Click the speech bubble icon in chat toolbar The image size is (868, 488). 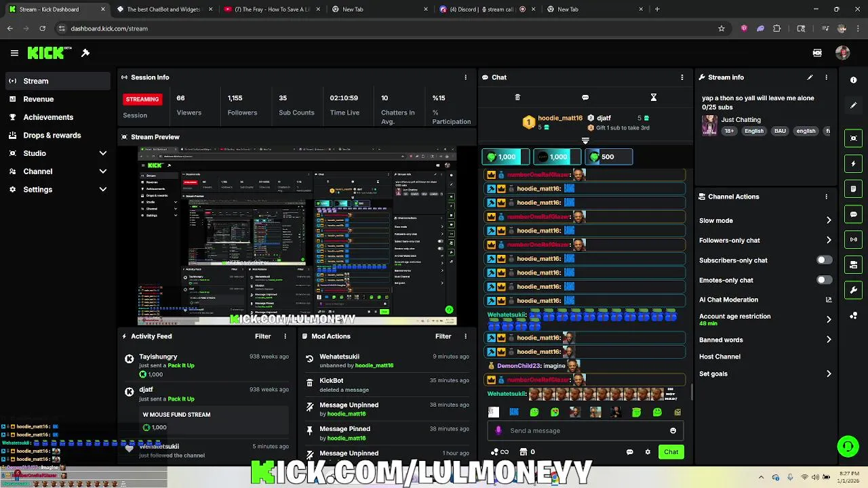[585, 98]
